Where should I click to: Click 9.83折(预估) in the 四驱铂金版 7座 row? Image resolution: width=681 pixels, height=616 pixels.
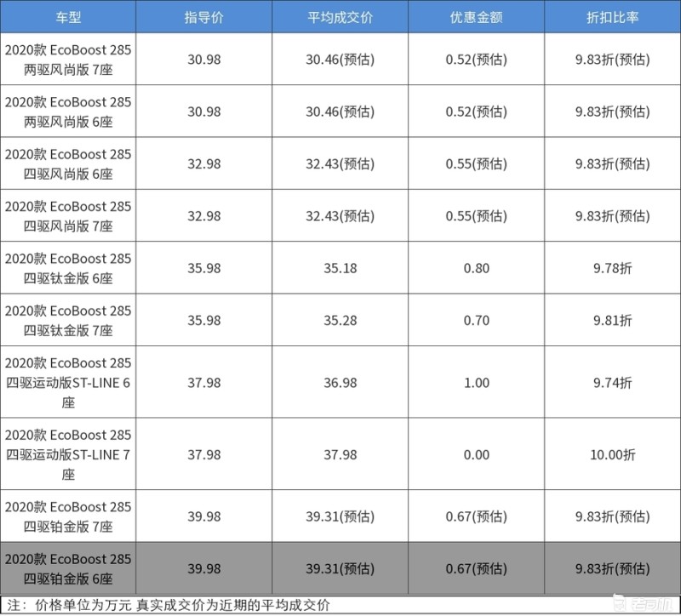pyautogui.click(x=613, y=516)
